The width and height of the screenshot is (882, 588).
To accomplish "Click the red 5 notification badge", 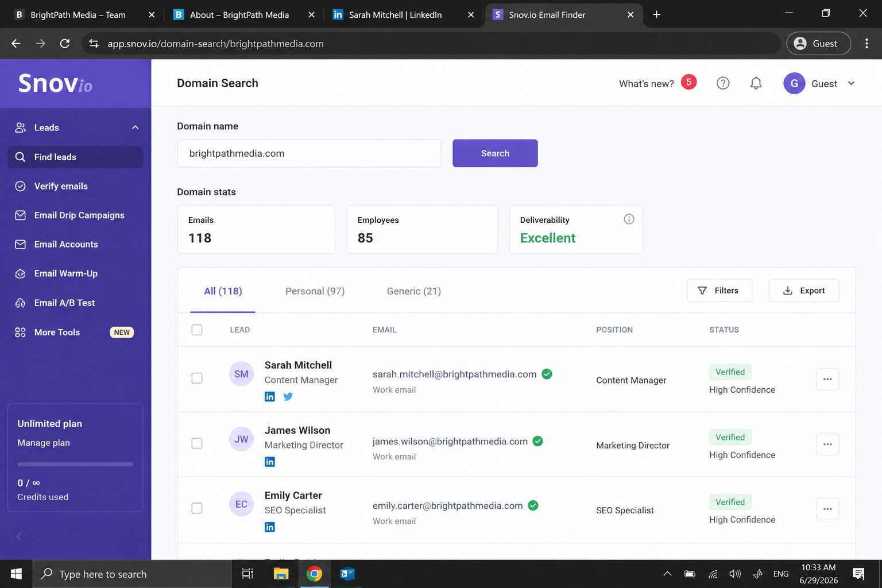I will point(688,82).
